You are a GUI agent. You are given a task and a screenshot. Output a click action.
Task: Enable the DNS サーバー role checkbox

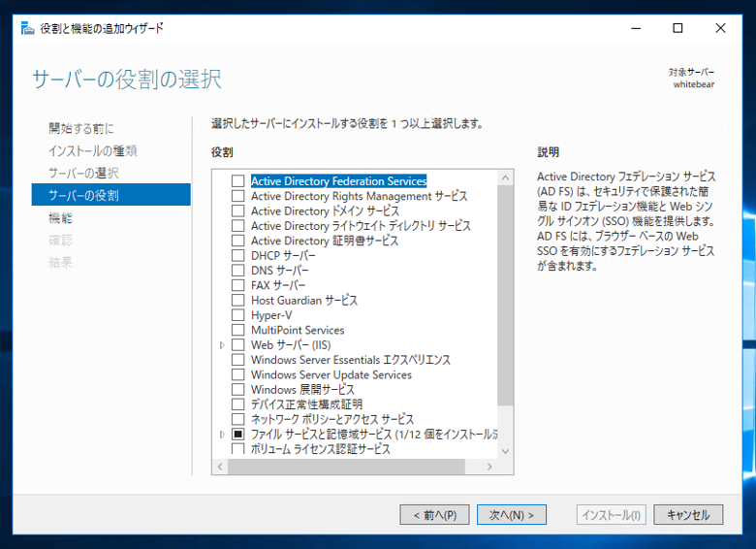coord(237,271)
